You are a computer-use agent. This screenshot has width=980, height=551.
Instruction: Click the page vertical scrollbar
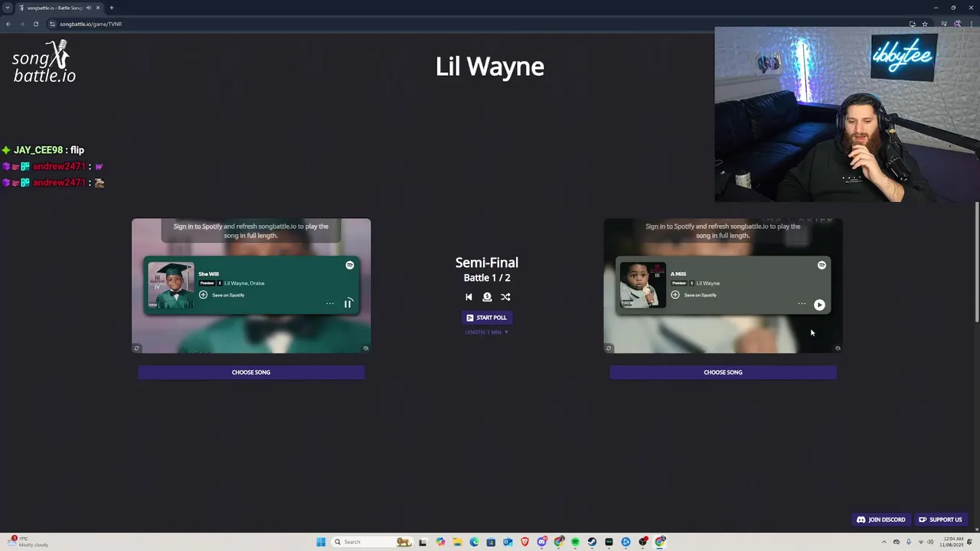pyautogui.click(x=977, y=262)
